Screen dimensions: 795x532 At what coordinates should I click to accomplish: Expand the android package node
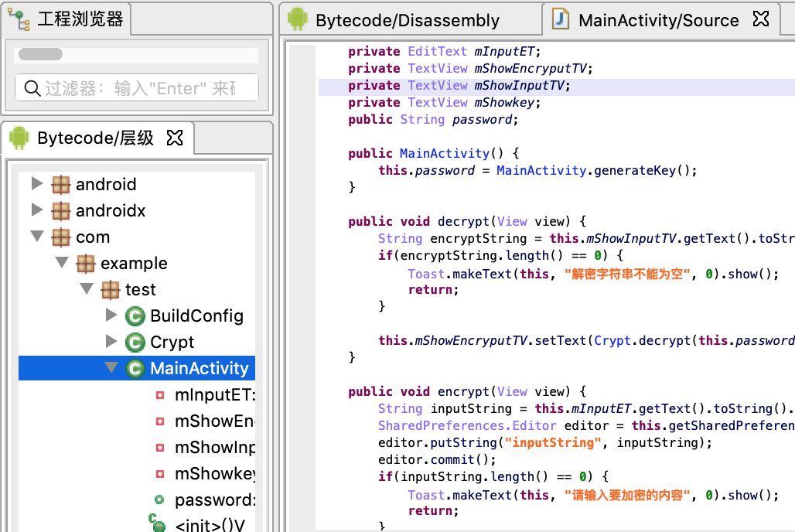(37, 183)
